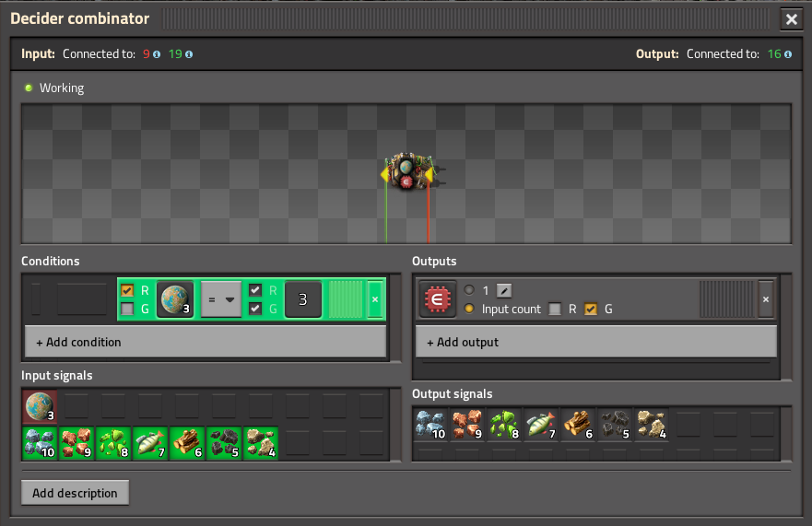Viewport: 812px width, 526px height.
Task: Remove the output with its X button
Action: click(x=766, y=299)
